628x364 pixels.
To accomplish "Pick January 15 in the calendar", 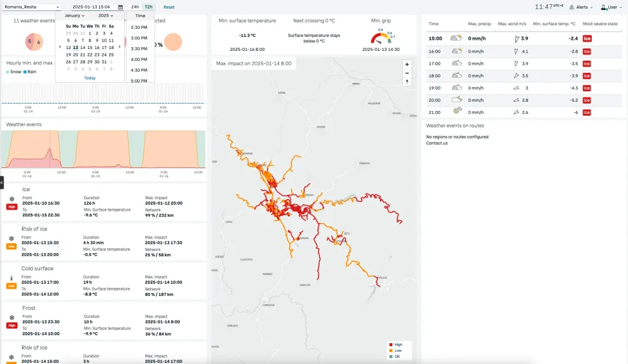I will point(90,47).
